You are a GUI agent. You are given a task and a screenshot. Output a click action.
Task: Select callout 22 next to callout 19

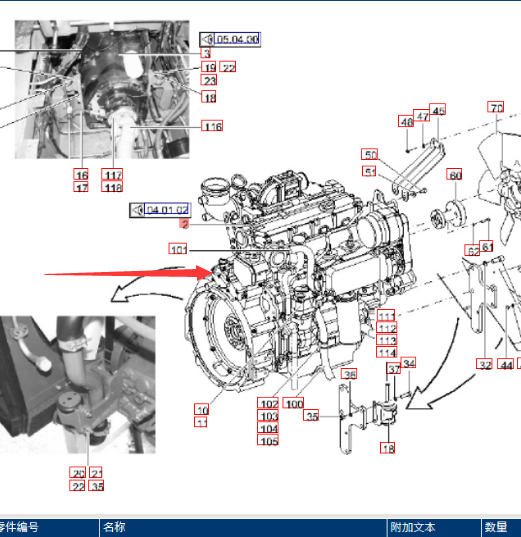228,67
